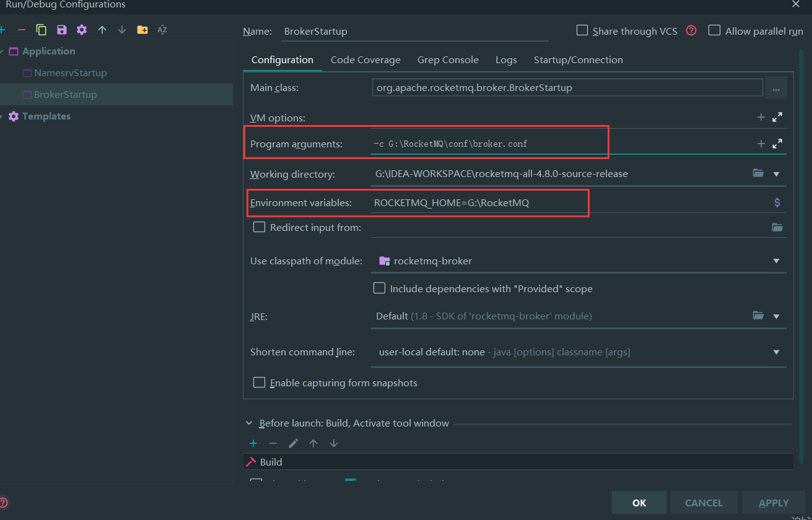The width and height of the screenshot is (812, 520).
Task: Edit environment variables dollar icon
Action: coord(777,202)
